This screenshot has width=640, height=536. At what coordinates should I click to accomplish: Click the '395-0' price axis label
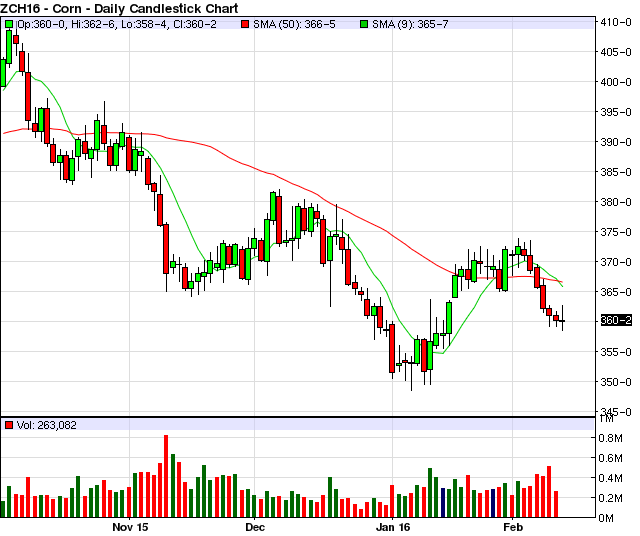tap(616, 112)
